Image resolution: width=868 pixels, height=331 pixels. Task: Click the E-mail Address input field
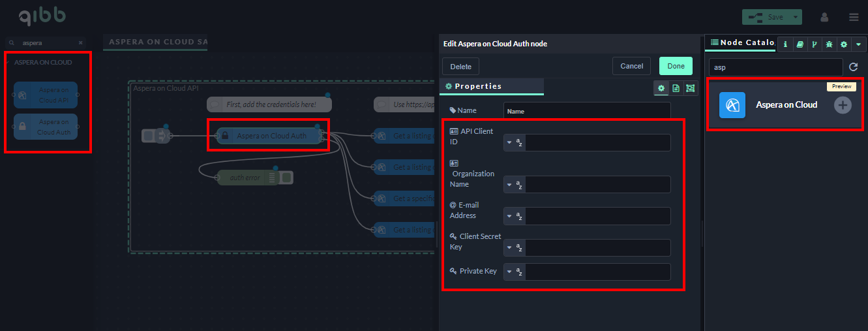pyautogui.click(x=597, y=216)
